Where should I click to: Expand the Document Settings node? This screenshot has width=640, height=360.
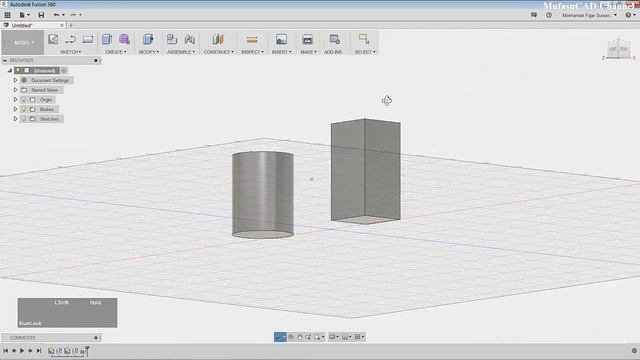[x=16, y=80]
